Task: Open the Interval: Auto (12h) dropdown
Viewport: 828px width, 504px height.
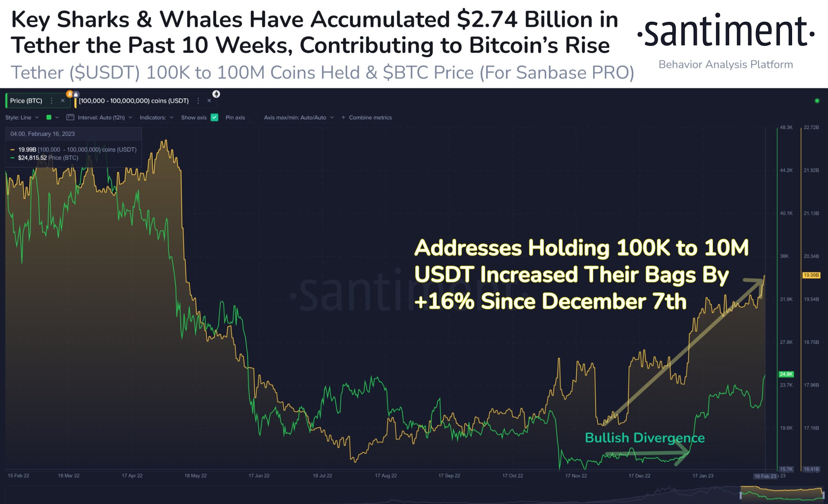Action: 105,118
